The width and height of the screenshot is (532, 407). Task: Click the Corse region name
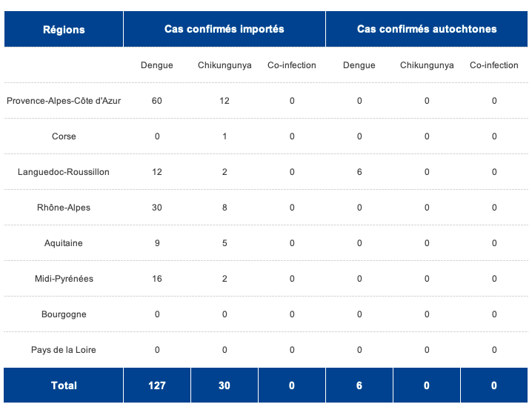pyautogui.click(x=64, y=136)
